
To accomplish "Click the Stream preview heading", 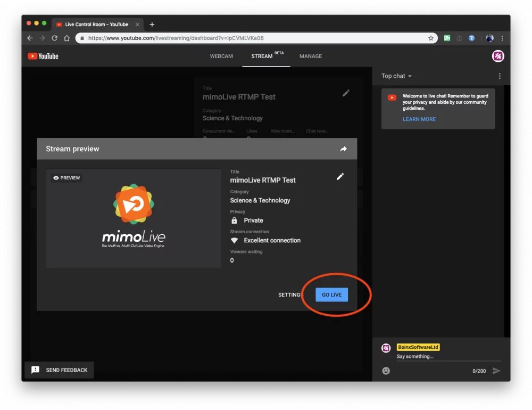I will coord(72,149).
